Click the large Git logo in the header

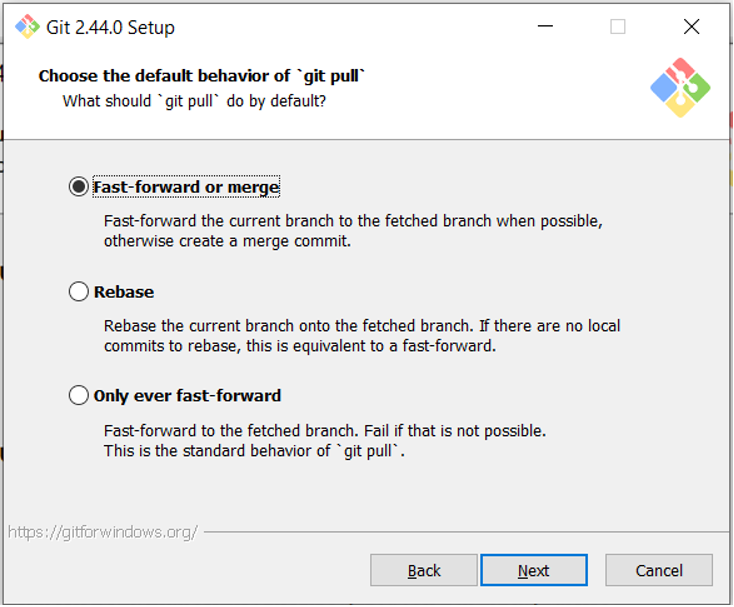680,88
